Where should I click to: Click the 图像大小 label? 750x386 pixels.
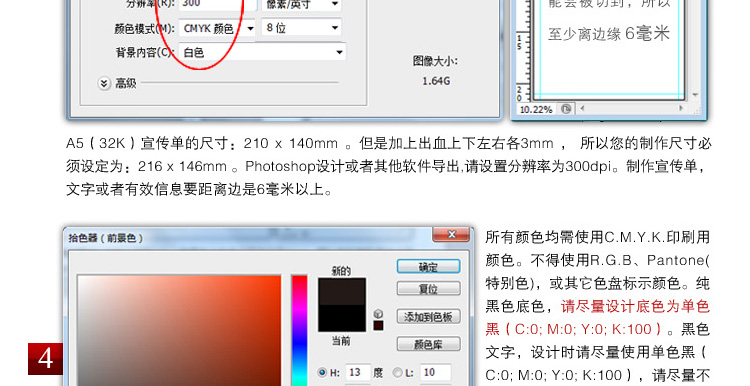coord(435,61)
